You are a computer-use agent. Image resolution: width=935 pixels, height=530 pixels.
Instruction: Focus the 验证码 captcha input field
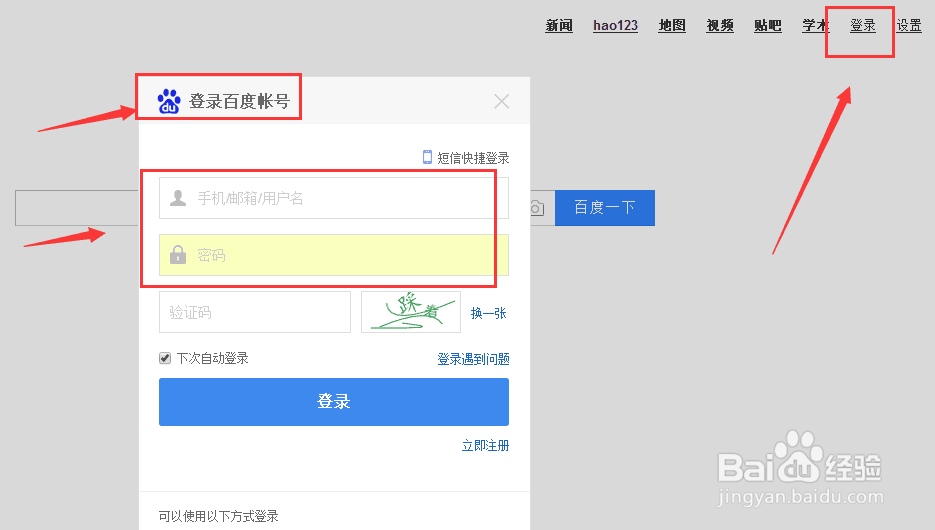[x=255, y=312]
